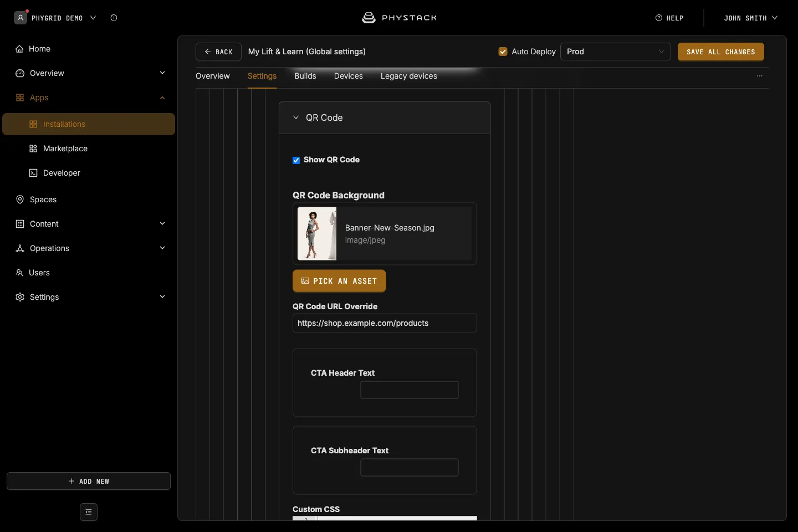This screenshot has height=532, width=798.
Task: Click the Phystack logo
Action: (399, 18)
